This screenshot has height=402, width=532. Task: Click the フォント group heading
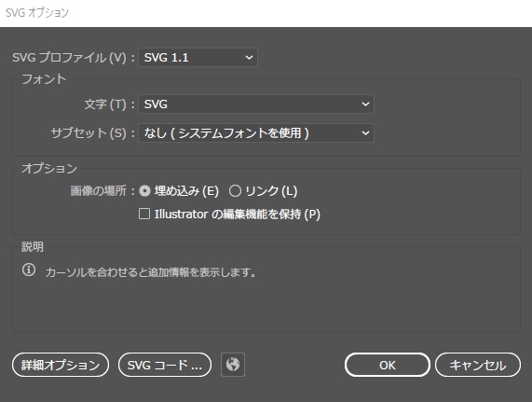pyautogui.click(x=44, y=78)
